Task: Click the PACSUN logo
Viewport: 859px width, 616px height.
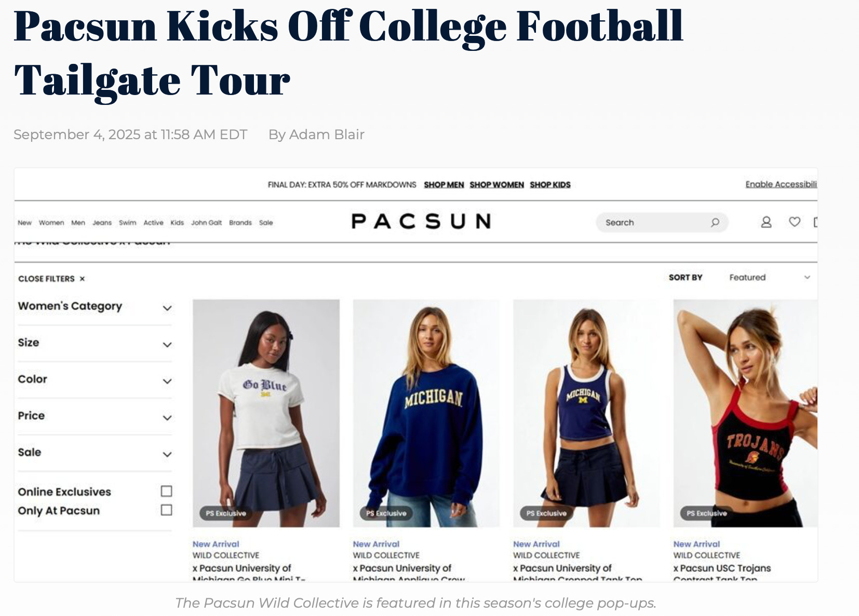Action: 421,221
